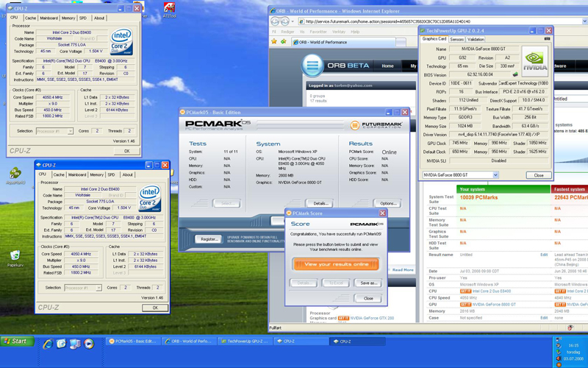
Task: Click the Start button
Action: coord(17,342)
